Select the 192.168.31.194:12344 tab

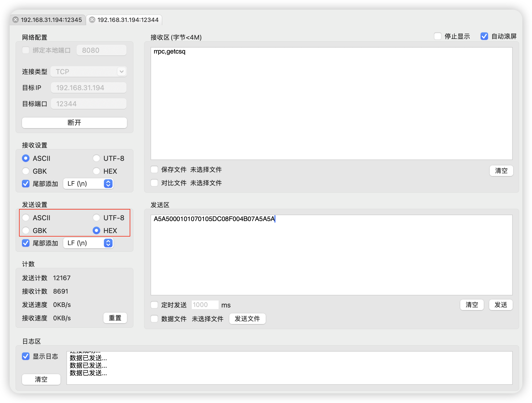(128, 20)
